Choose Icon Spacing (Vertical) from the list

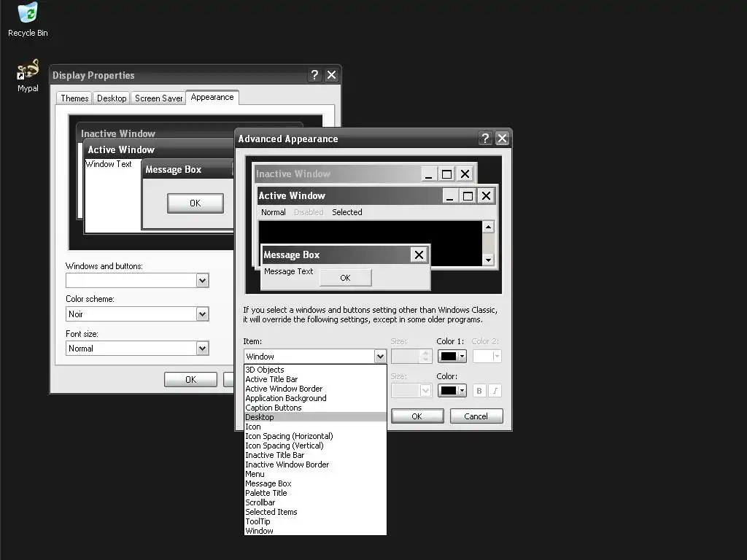[x=315, y=446]
